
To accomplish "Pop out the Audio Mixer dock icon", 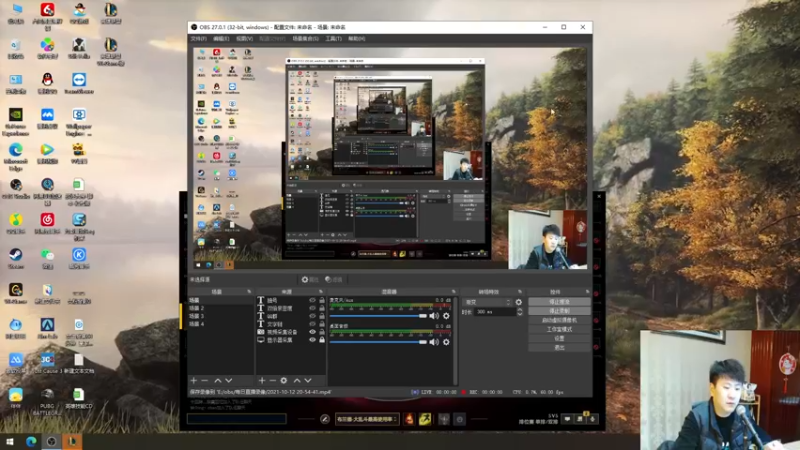I will [454, 292].
